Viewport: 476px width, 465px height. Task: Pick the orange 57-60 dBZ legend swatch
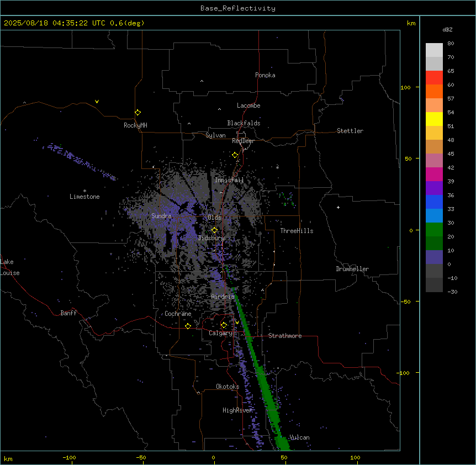pos(434,91)
